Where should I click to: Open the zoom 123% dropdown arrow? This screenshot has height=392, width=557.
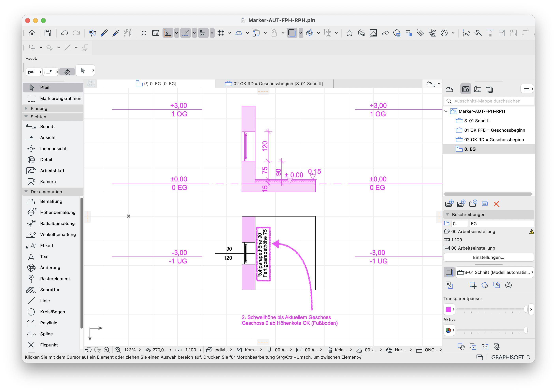click(x=140, y=350)
